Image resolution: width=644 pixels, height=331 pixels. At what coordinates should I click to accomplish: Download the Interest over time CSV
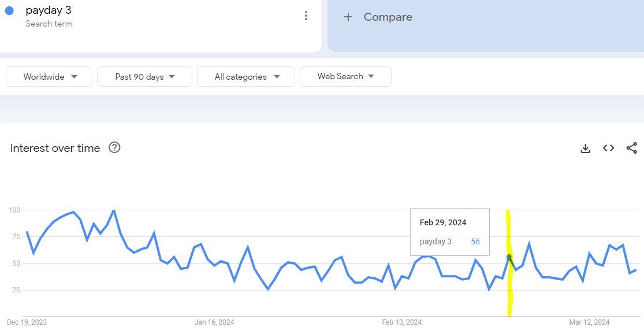click(x=585, y=148)
